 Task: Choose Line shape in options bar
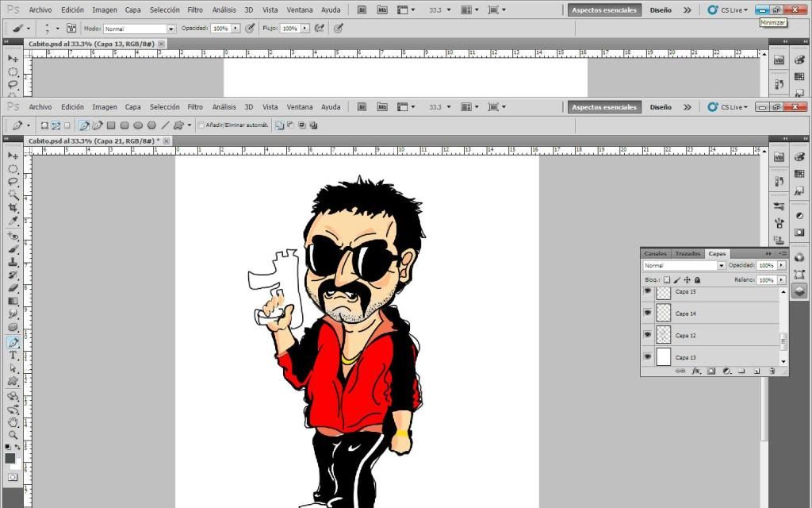click(x=165, y=125)
